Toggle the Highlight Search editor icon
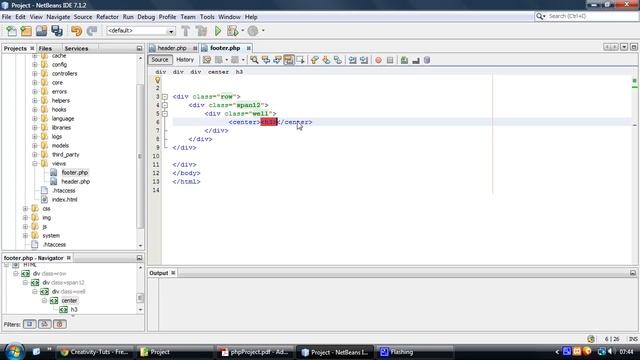This screenshot has width=640, height=360. (x=289, y=60)
